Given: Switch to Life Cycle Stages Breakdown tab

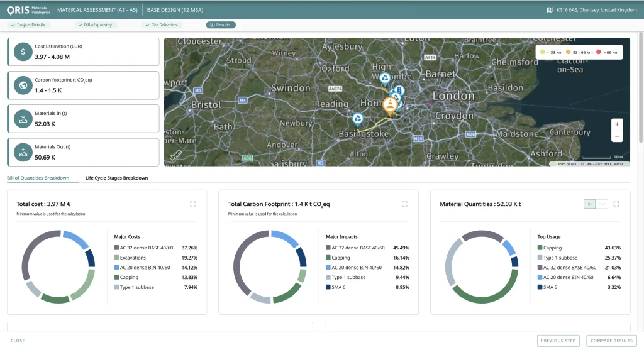Looking at the screenshot, I should point(116,178).
